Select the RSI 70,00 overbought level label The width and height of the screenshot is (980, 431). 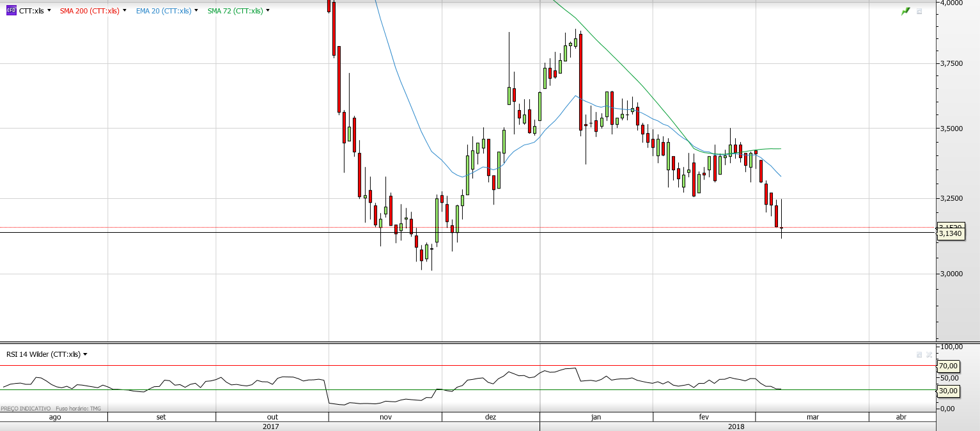pyautogui.click(x=949, y=366)
